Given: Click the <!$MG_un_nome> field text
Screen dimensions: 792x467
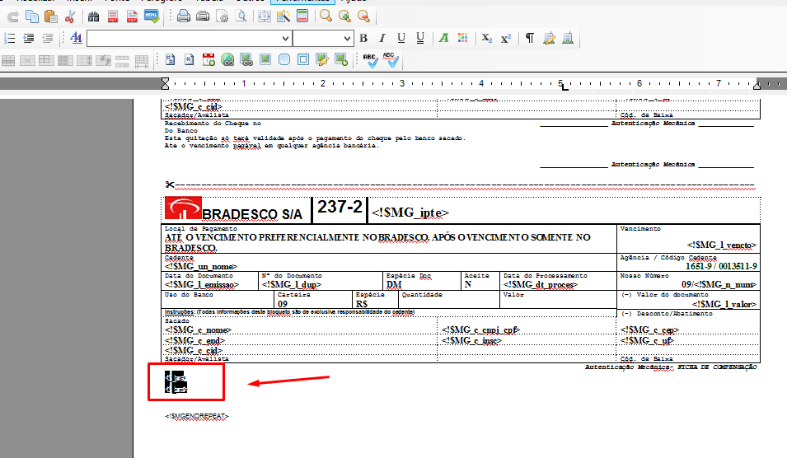Looking at the screenshot, I should click(x=201, y=266).
